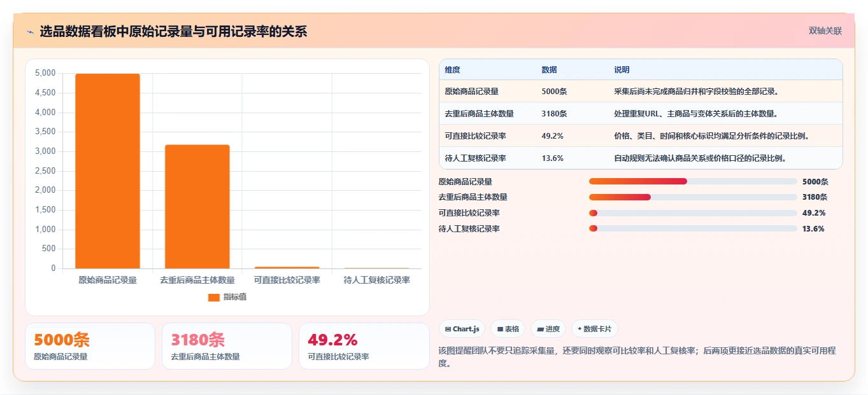Click the 去重后商品主体数量 bar in the chart
This screenshot has width=868, height=395.
click(197, 207)
